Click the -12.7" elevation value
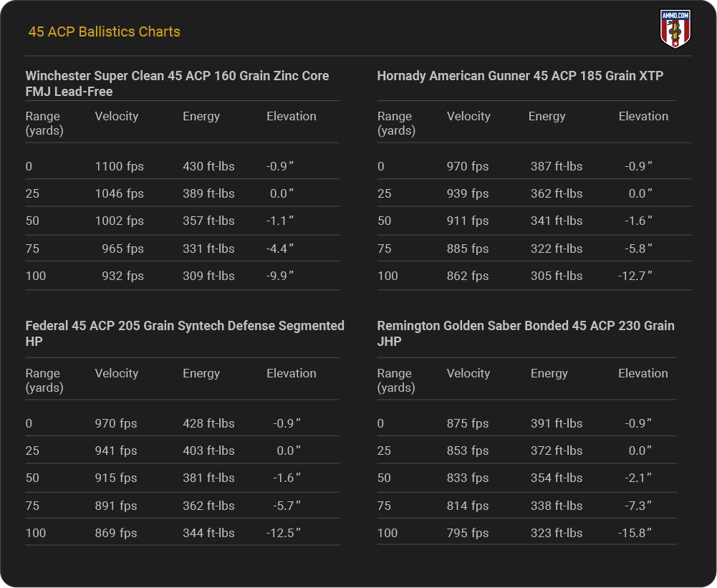The image size is (717, 588). coord(635,276)
